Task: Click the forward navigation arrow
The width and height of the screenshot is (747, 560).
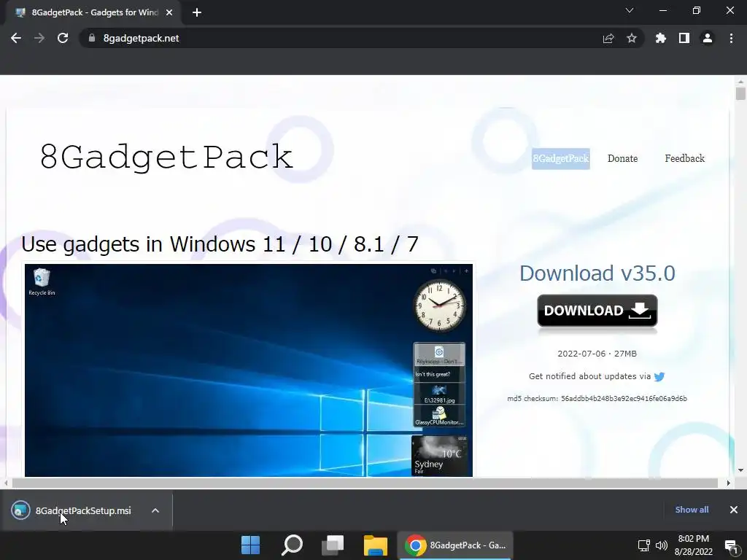Action: pyautogui.click(x=39, y=38)
